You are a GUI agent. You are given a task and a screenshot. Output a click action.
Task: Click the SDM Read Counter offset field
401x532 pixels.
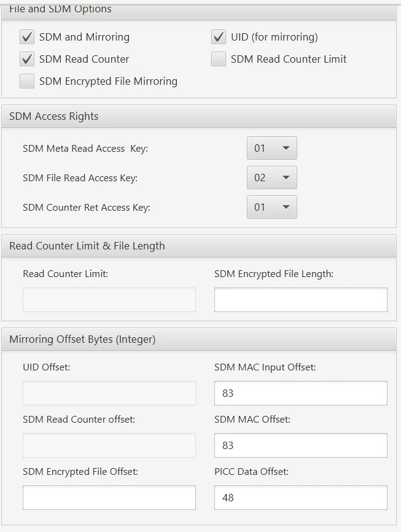pyautogui.click(x=109, y=445)
